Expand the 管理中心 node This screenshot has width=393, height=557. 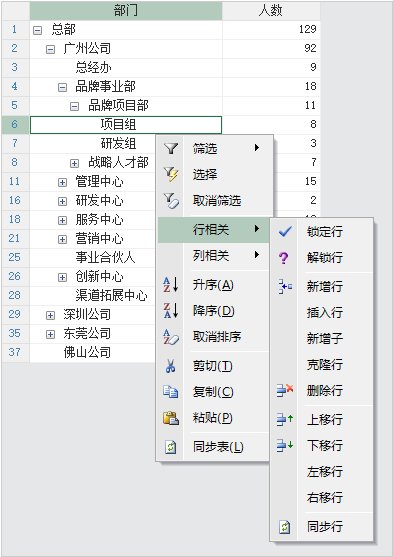[x=62, y=183]
